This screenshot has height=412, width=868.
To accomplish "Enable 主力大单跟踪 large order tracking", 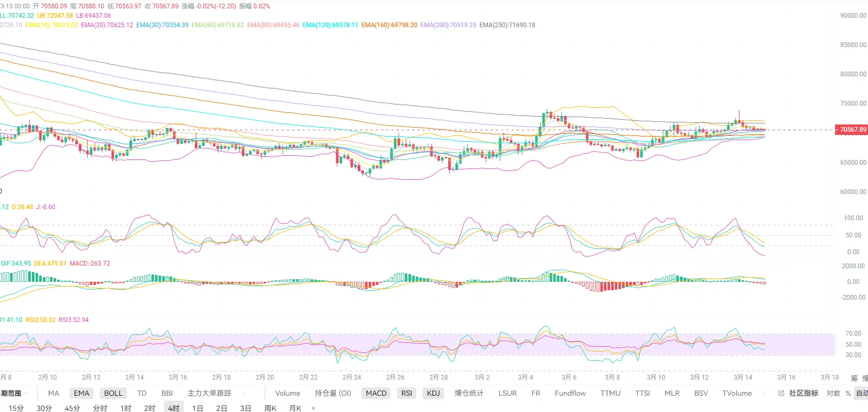I will click(x=209, y=393).
